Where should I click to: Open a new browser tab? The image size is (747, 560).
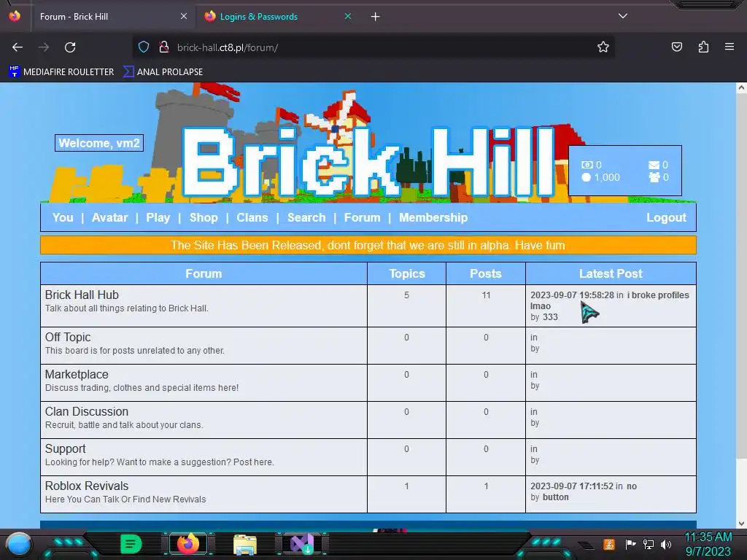point(376,17)
